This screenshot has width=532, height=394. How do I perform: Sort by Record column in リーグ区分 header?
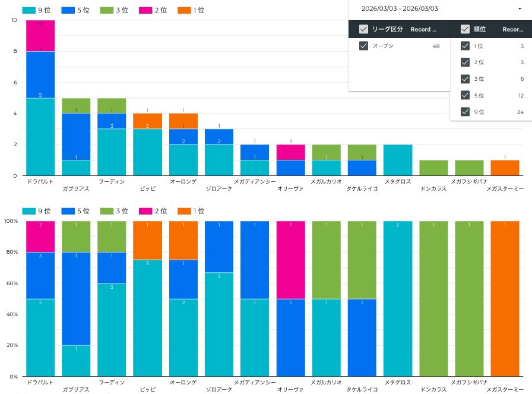coord(423,29)
